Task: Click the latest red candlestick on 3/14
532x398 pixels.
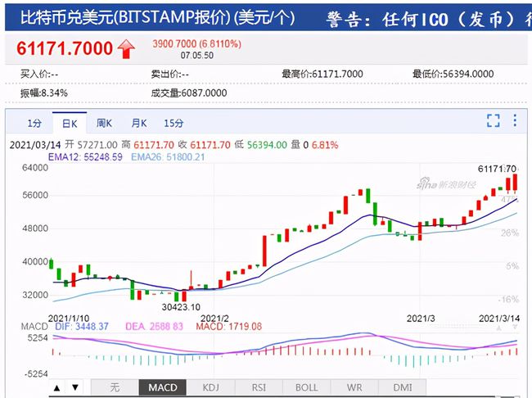Action: point(516,183)
